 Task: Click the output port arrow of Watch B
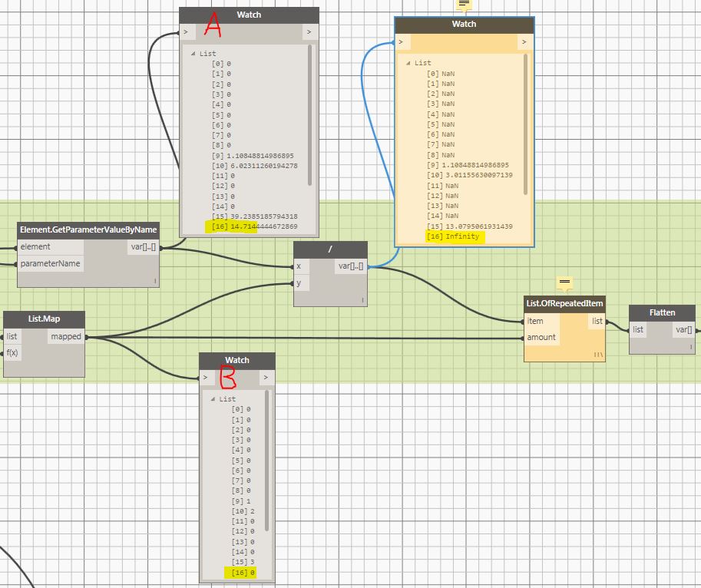[x=266, y=378]
